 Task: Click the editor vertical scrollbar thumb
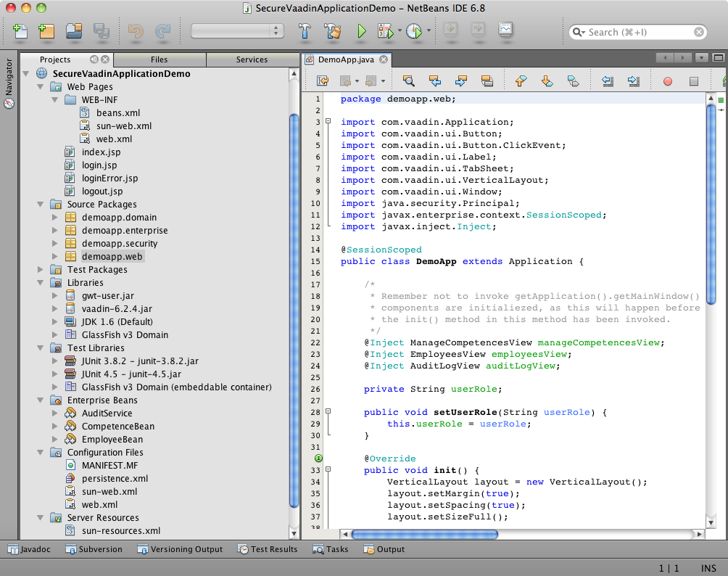[x=711, y=204]
